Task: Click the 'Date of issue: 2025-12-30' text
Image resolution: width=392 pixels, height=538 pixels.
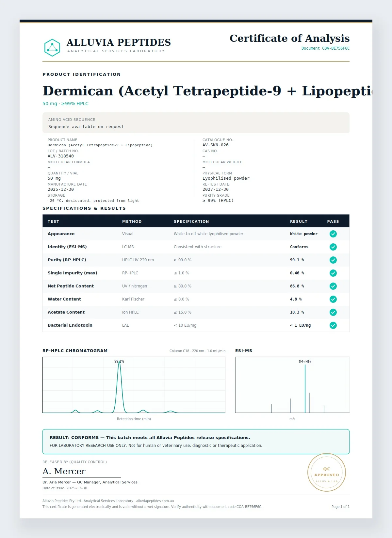Action: (65, 488)
